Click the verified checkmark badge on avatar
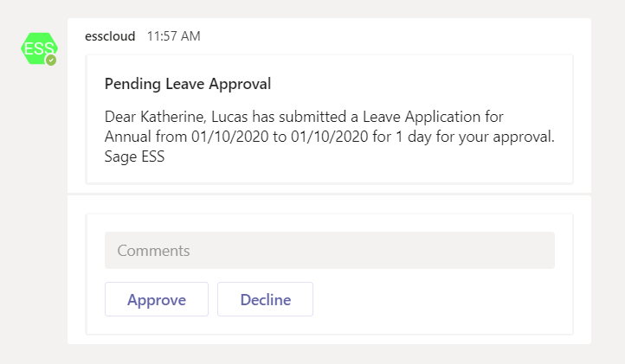The height and width of the screenshot is (364, 625). point(51,61)
